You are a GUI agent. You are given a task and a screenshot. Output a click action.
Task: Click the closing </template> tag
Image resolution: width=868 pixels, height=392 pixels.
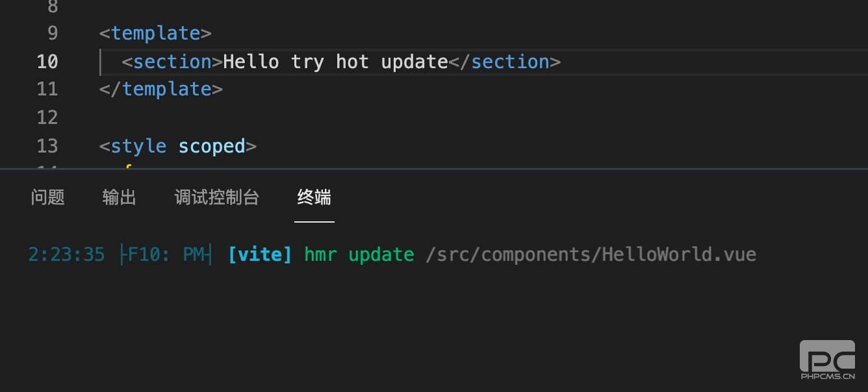coord(161,88)
